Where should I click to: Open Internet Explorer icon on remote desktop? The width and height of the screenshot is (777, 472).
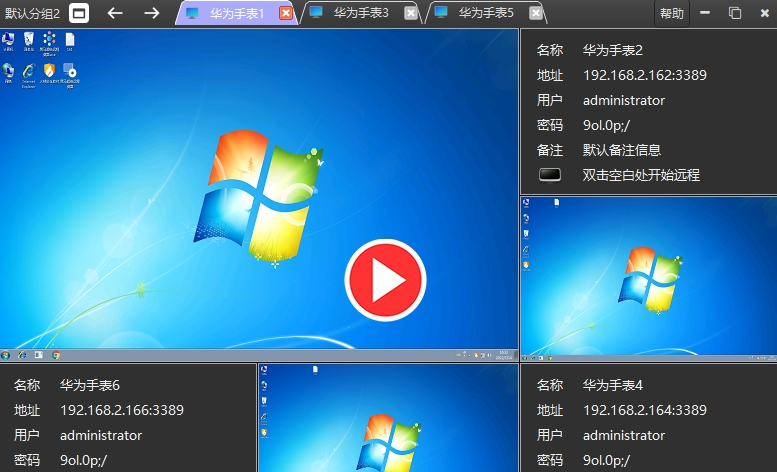click(x=29, y=75)
